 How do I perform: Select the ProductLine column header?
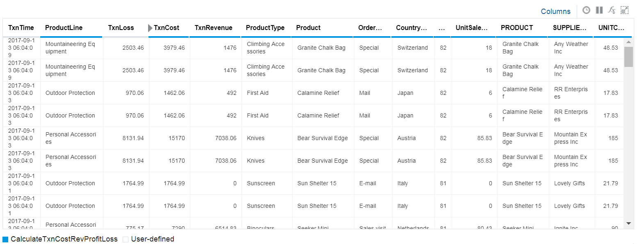64,28
